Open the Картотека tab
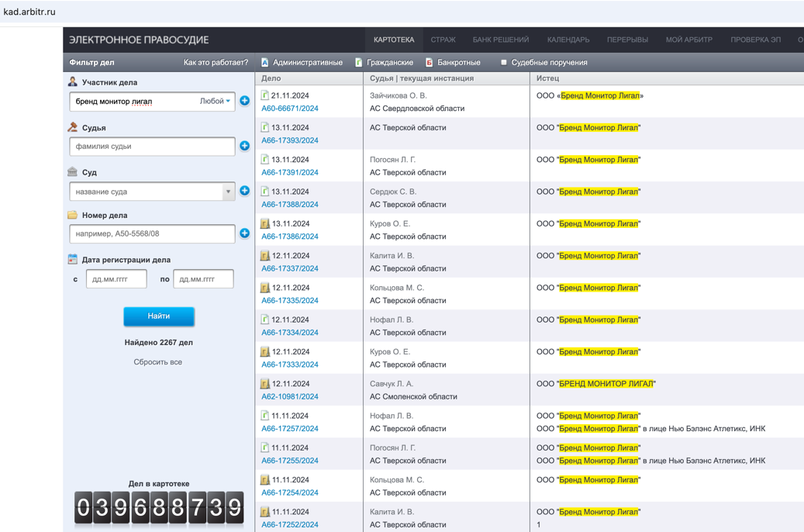 394,40
